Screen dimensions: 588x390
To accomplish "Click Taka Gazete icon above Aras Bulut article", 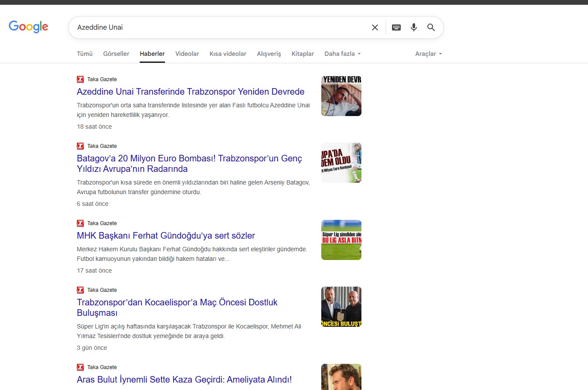I will coord(80,367).
